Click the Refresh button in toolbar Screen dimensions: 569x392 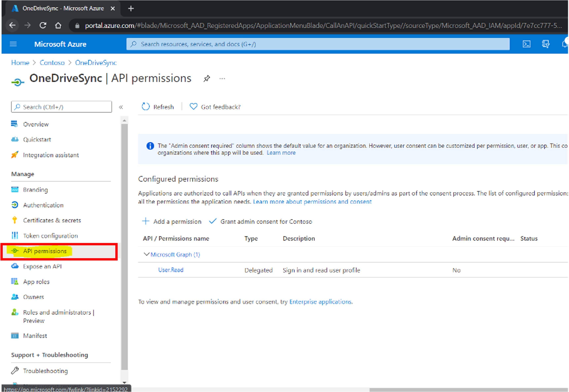[x=158, y=107]
